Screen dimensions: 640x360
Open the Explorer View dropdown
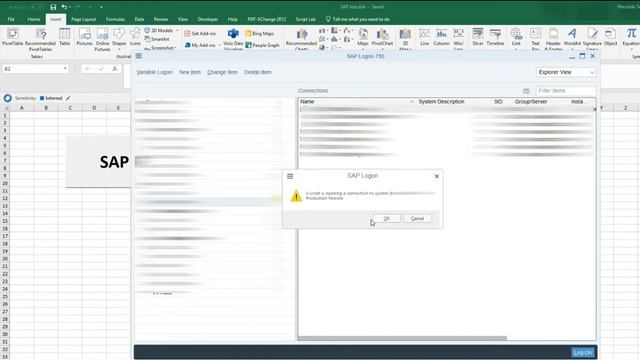pos(566,72)
